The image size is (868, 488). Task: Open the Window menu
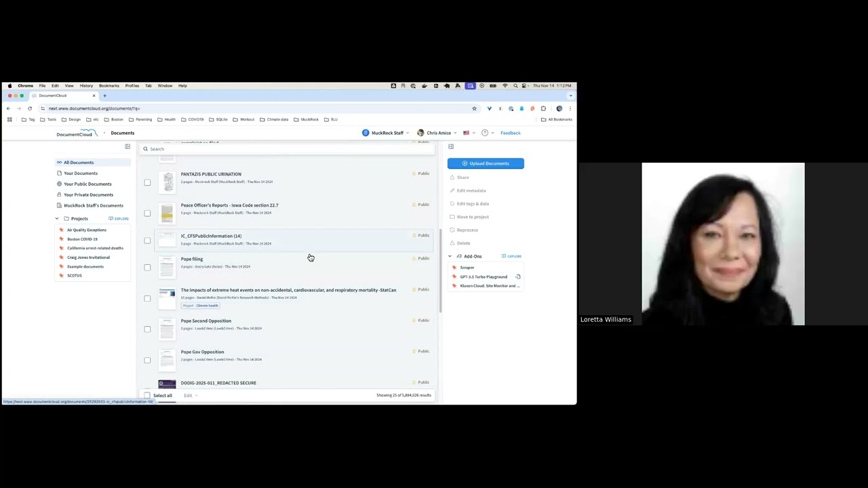(165, 86)
